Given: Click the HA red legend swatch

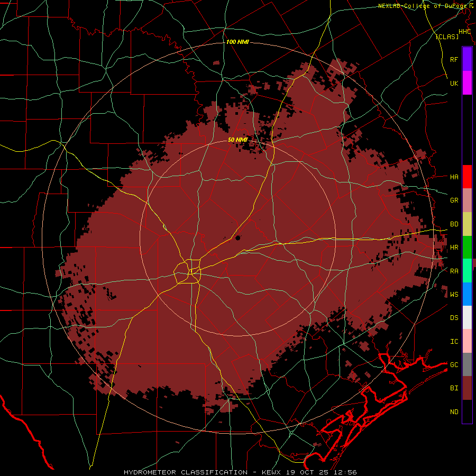Looking at the screenshot, I should (x=467, y=177).
